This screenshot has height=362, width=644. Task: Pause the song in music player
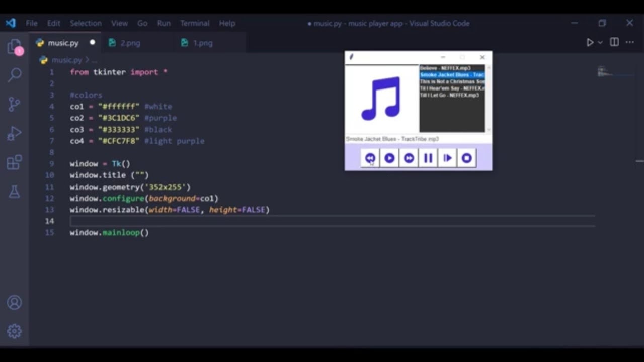(x=428, y=158)
